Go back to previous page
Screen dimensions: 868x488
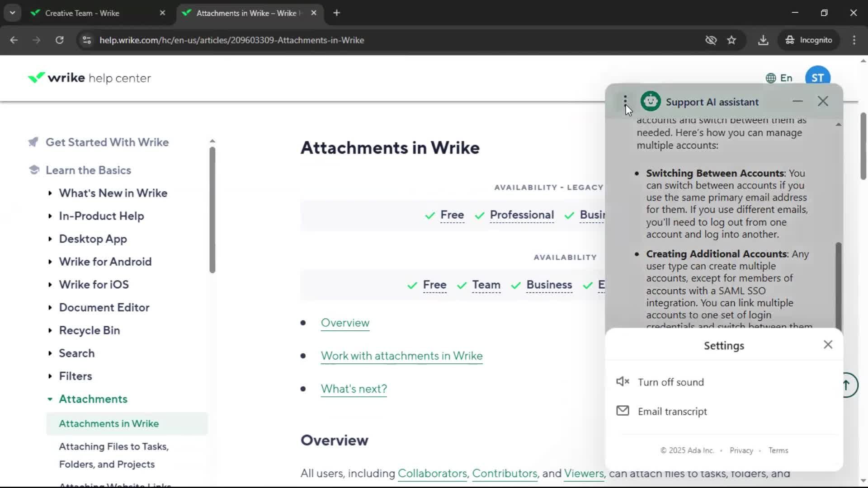[x=14, y=40]
